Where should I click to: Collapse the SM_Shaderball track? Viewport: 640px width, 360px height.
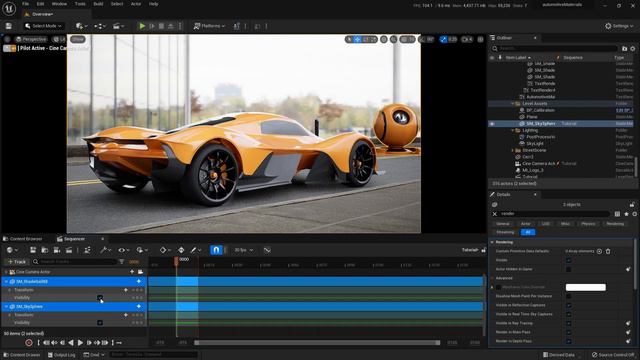pyautogui.click(x=6, y=282)
